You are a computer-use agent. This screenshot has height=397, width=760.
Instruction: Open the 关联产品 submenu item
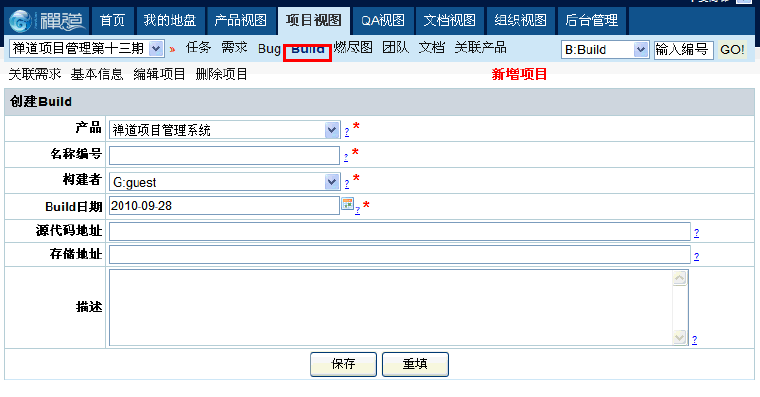480,48
